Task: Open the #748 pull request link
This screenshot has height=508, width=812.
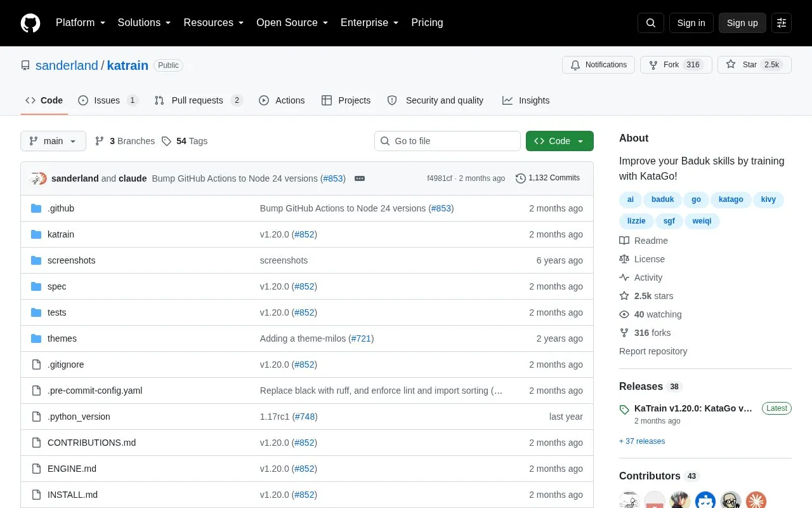Action: (x=304, y=417)
